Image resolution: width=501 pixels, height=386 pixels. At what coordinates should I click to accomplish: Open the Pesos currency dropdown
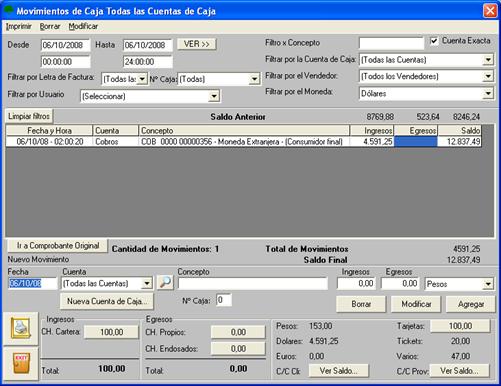(488, 284)
